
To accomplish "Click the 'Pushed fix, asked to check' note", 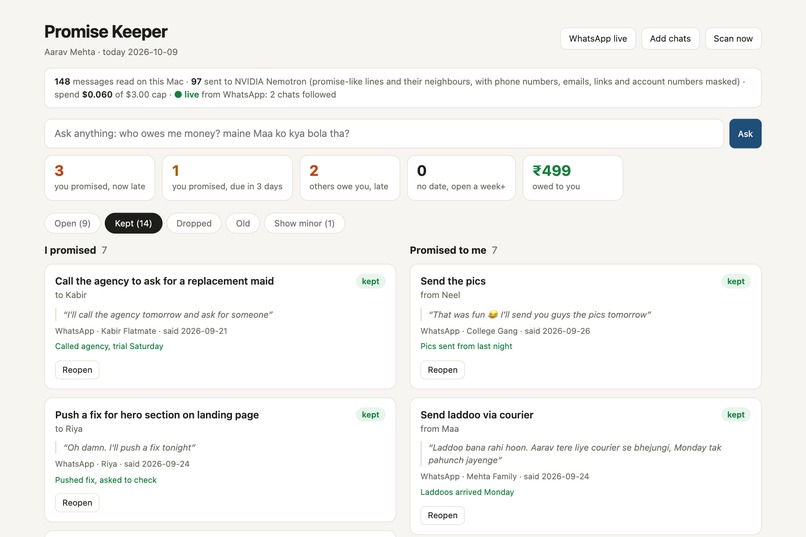I will (x=106, y=480).
